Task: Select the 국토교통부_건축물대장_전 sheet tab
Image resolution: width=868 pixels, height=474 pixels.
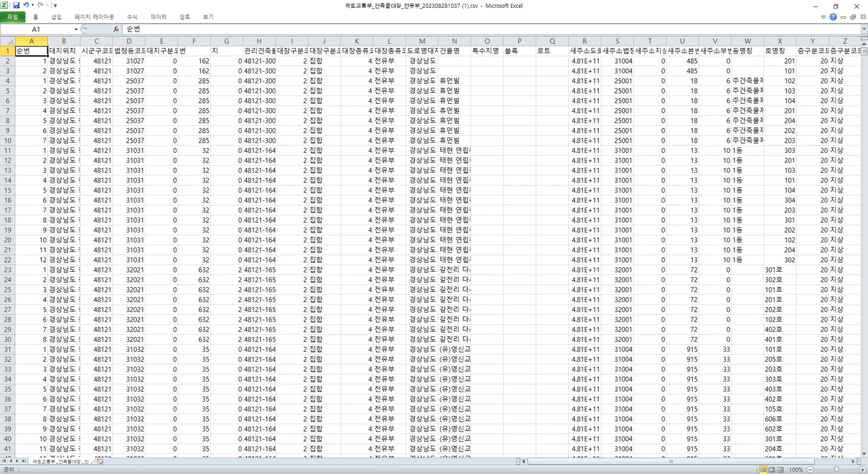Action: [60, 462]
